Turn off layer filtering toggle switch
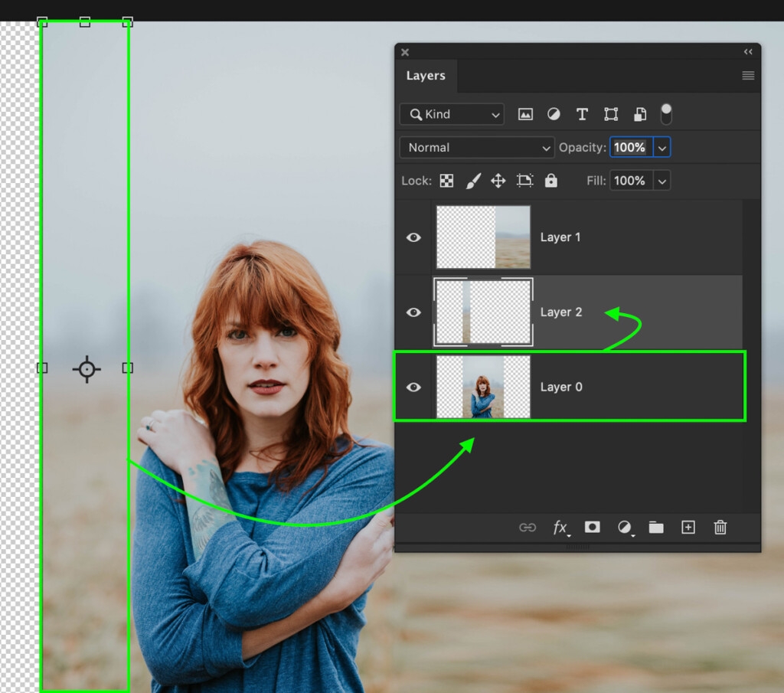Image resolution: width=784 pixels, height=693 pixels. click(666, 114)
